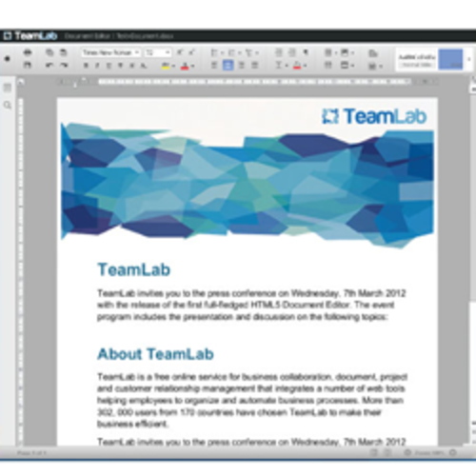Toggle italic formatting
This screenshot has width=476, height=476.
point(97,66)
